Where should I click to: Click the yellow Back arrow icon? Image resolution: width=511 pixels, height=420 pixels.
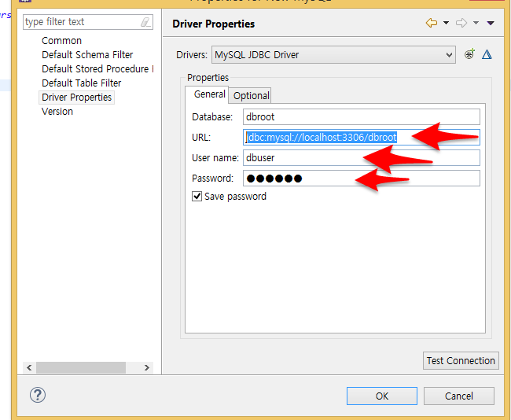(x=431, y=23)
